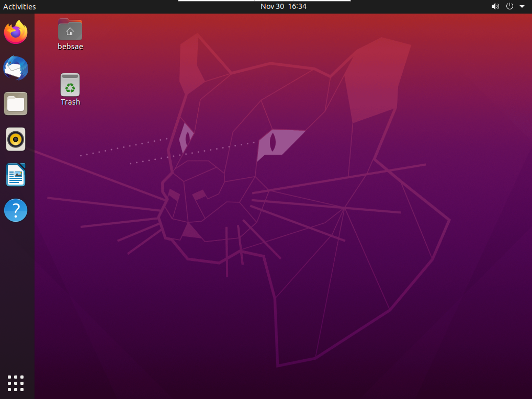Open LibreOffice Writer from the dock

click(16, 175)
